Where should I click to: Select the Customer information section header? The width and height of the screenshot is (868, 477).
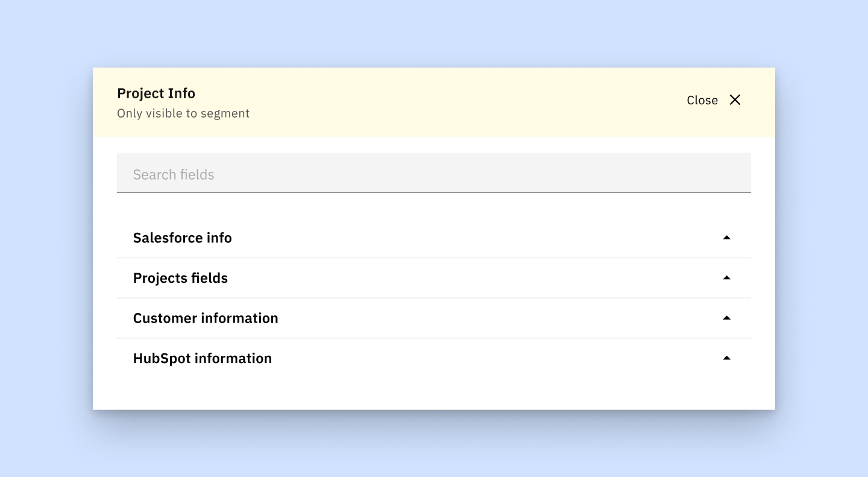coord(206,318)
